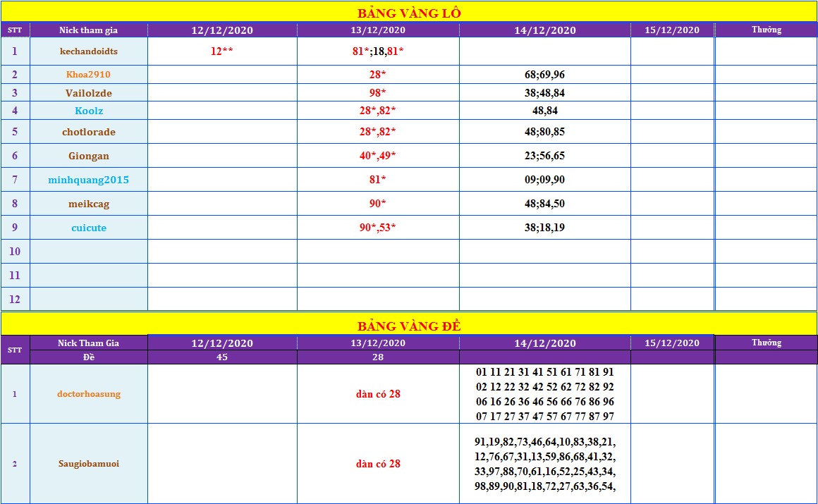Click 12/12/2020 header in the Đề table

point(222,343)
